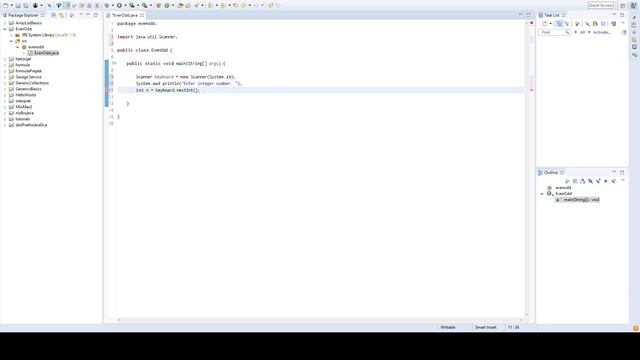Click Collapse All in Package Explorer
Screen dimensions: 640x360
[x=53, y=15]
